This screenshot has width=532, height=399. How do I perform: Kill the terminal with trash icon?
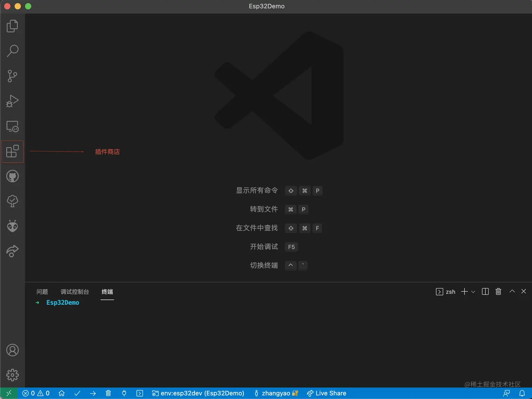point(499,292)
